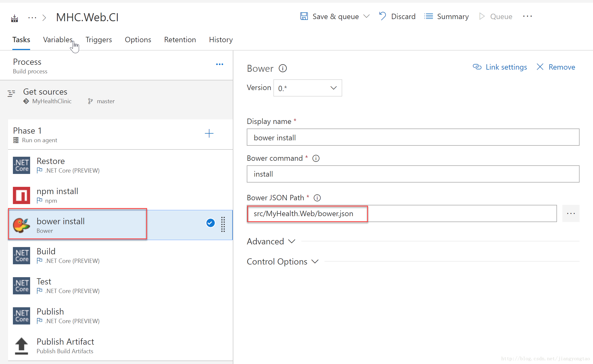Switch to the Triggers tab

pyautogui.click(x=99, y=40)
